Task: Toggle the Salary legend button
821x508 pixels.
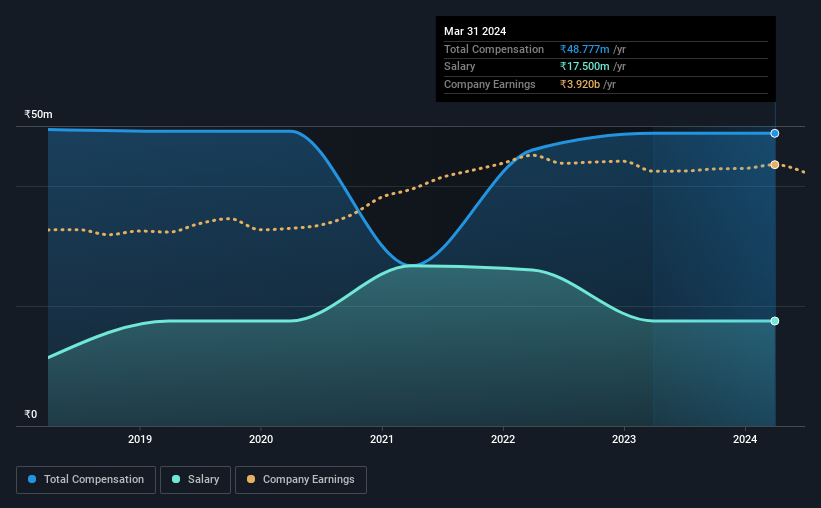Action: click(195, 480)
